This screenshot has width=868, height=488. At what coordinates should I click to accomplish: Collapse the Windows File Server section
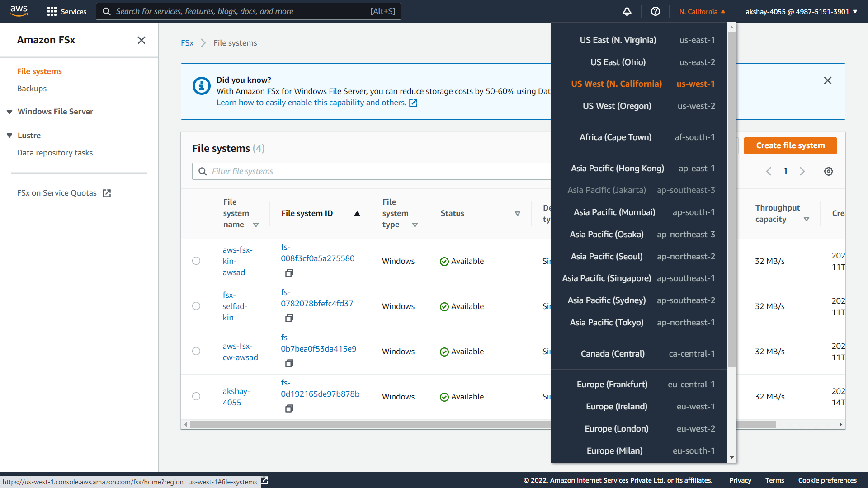click(x=9, y=112)
